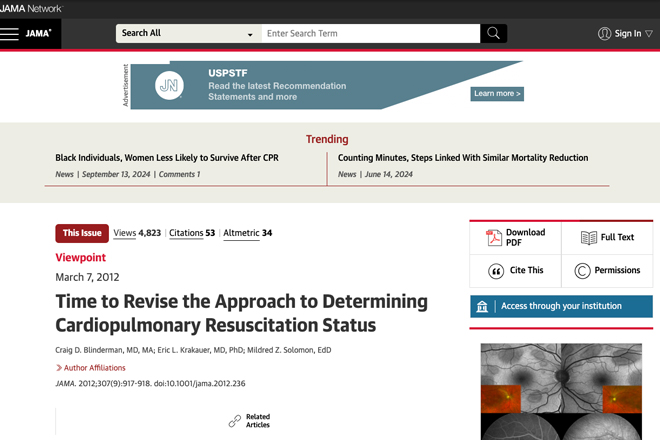Click the article title heading
Image resolution: width=660 pixels, height=440 pixels.
click(x=241, y=313)
